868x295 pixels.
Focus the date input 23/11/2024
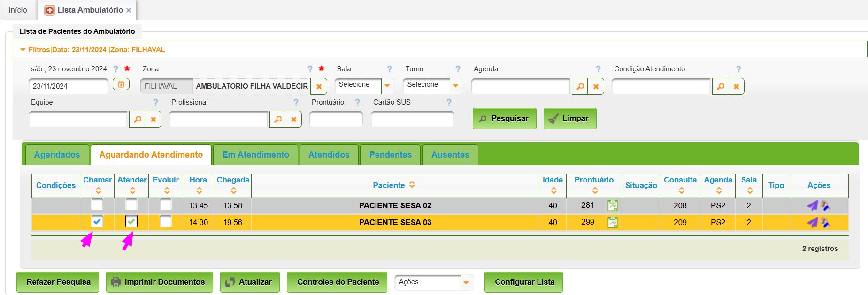coord(69,86)
